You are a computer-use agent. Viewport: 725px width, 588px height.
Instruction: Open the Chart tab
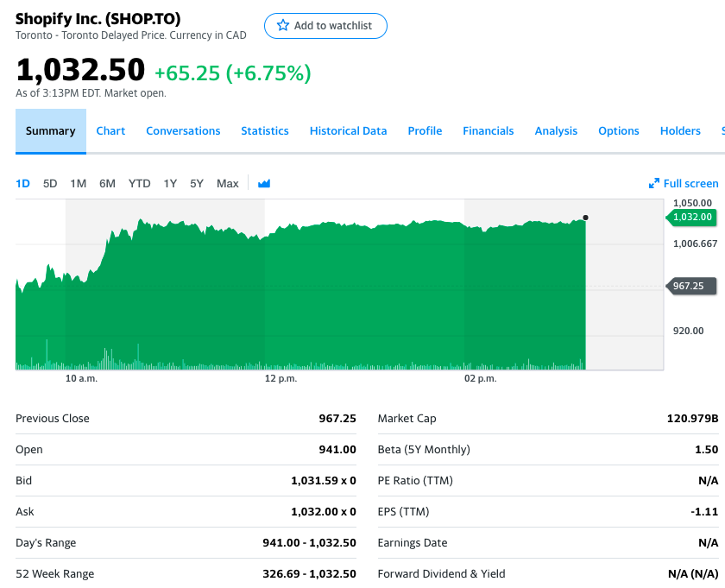point(110,131)
